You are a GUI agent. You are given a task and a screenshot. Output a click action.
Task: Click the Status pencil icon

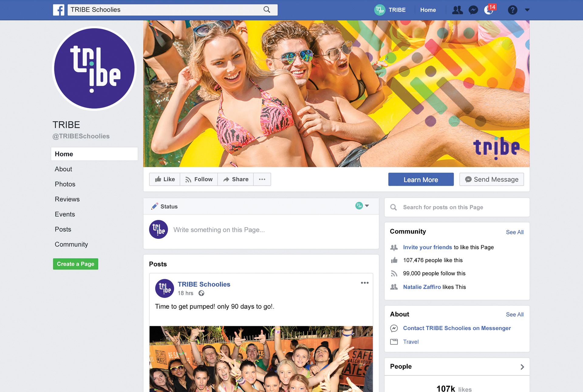tap(155, 206)
